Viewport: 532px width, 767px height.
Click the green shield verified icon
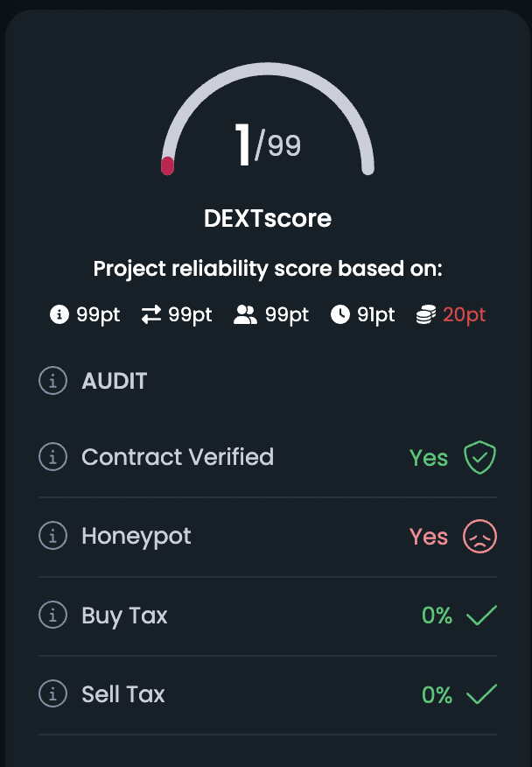479,457
